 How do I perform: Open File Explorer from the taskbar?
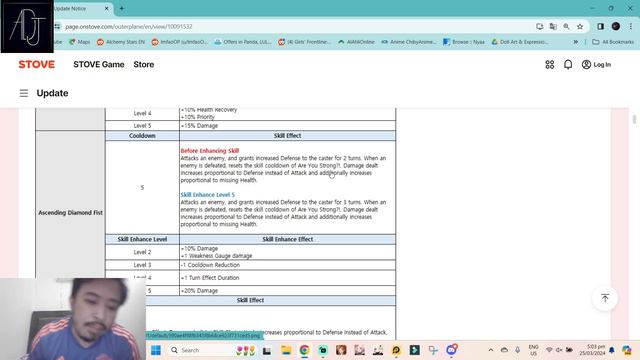pyautogui.click(x=286, y=350)
